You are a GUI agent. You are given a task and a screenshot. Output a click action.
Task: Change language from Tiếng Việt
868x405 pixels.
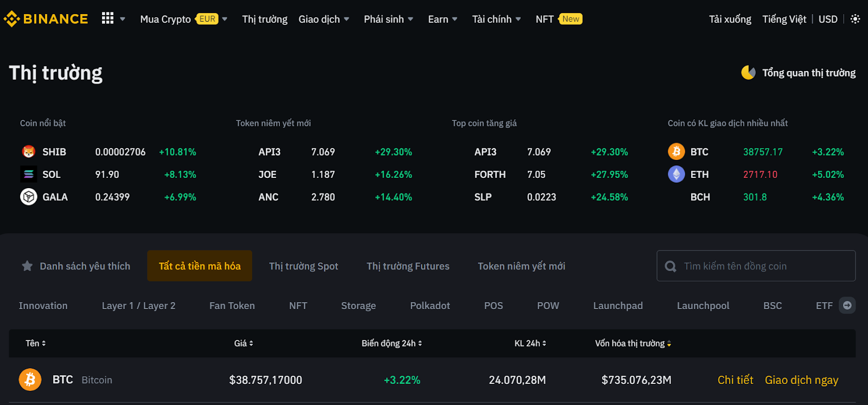(784, 19)
